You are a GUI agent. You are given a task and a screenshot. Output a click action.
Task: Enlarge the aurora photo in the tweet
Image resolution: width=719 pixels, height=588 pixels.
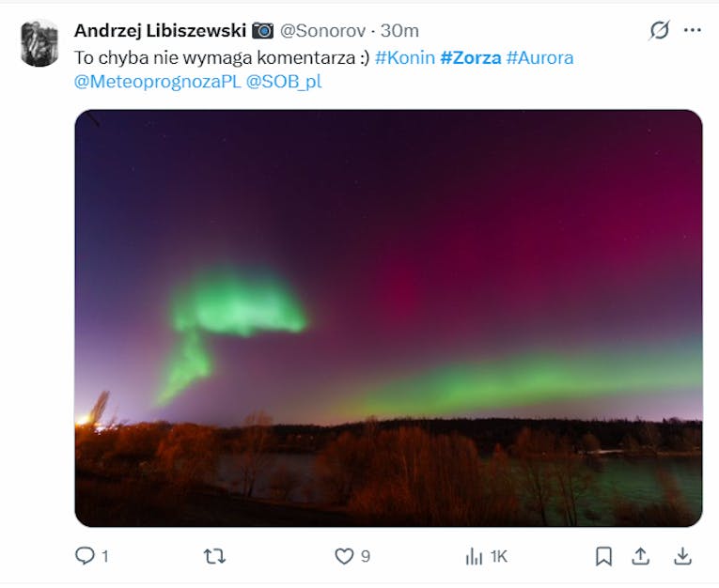click(388, 318)
